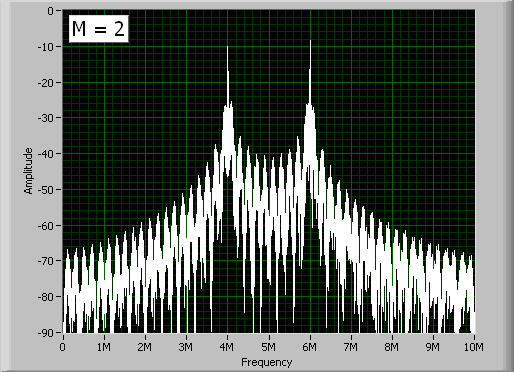Click the 4M frequency axis marker
514x372 pixels.
[227, 347]
